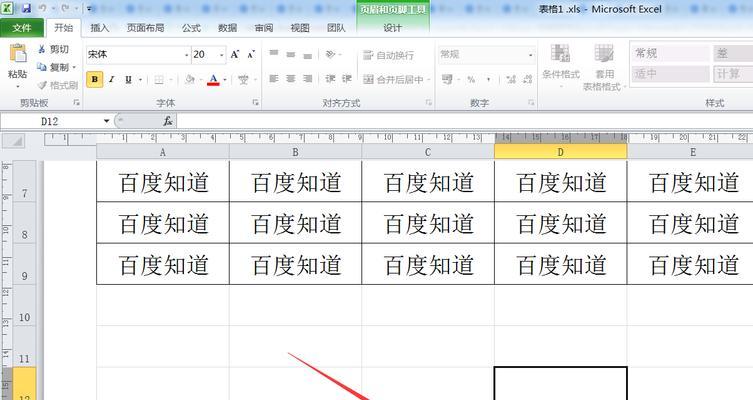The image size is (753, 400).
Task: Click the Cut (剪切) scissors button
Action: (54, 49)
